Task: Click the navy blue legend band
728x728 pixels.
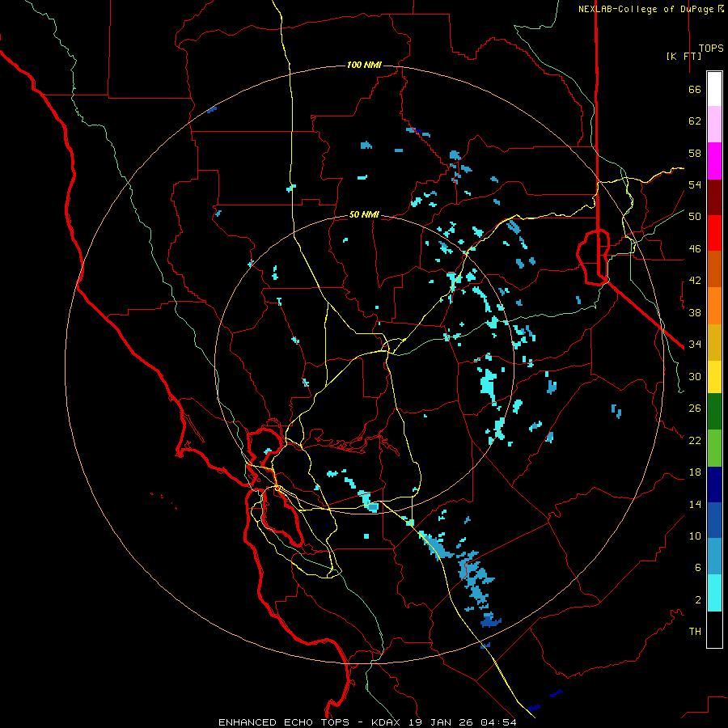Action: (x=714, y=485)
